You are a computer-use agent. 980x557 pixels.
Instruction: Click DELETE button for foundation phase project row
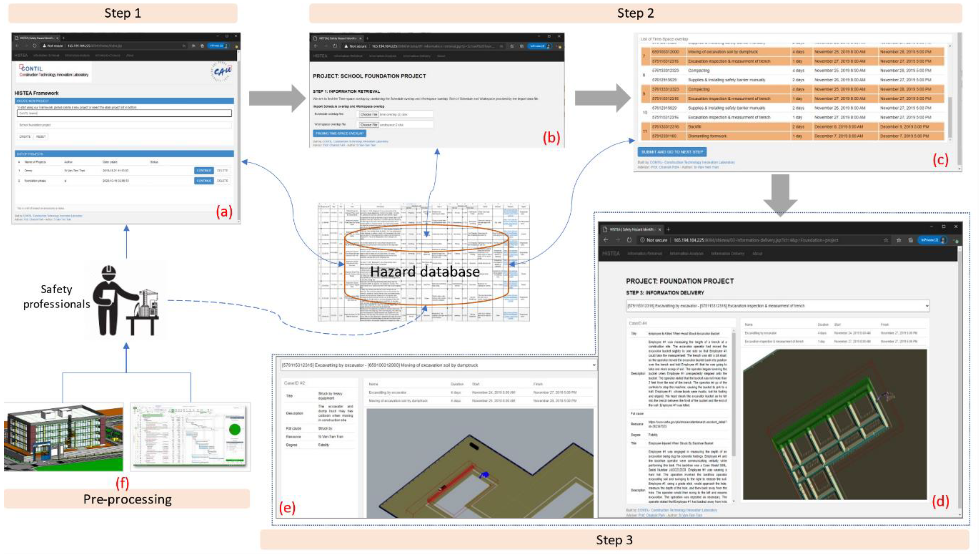[223, 181]
